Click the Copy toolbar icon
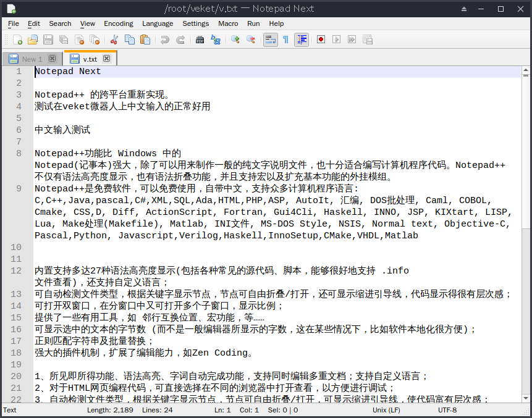 pyautogui.click(x=130, y=40)
